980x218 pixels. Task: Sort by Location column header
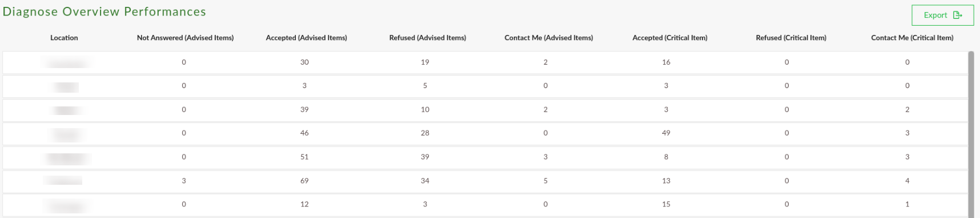click(64, 38)
